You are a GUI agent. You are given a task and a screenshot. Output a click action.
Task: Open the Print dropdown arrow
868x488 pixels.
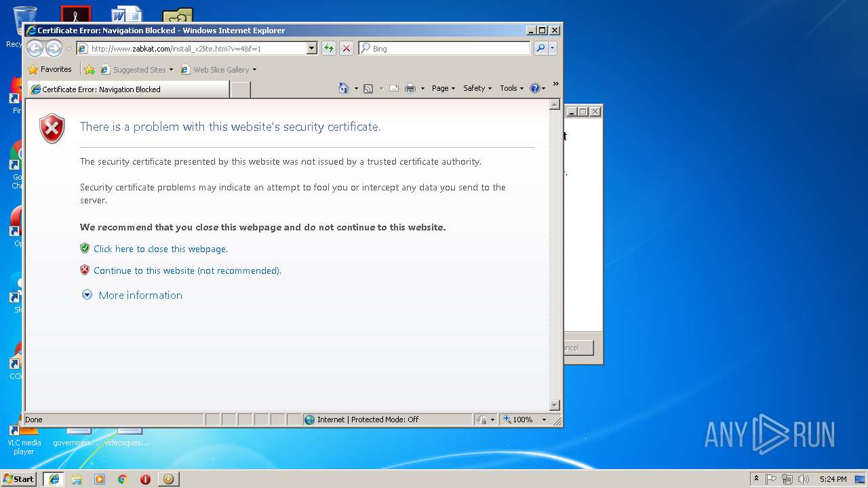click(422, 89)
